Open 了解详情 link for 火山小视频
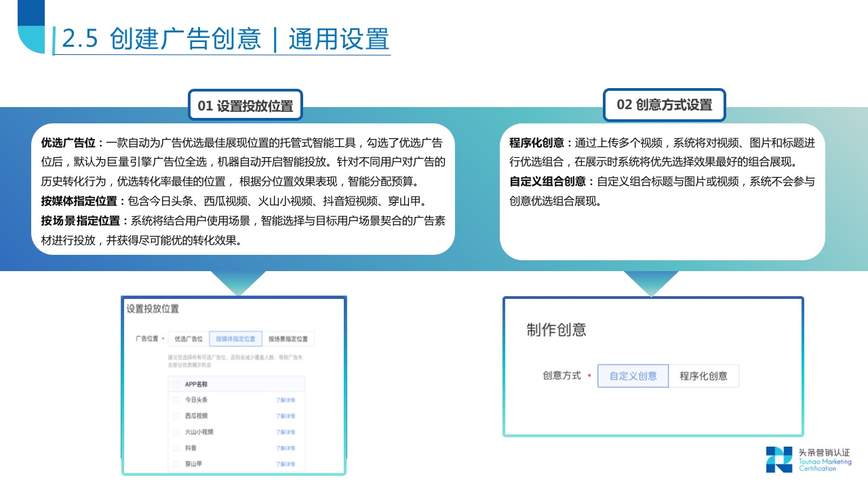Image resolution: width=868 pixels, height=488 pixels. coord(285,432)
